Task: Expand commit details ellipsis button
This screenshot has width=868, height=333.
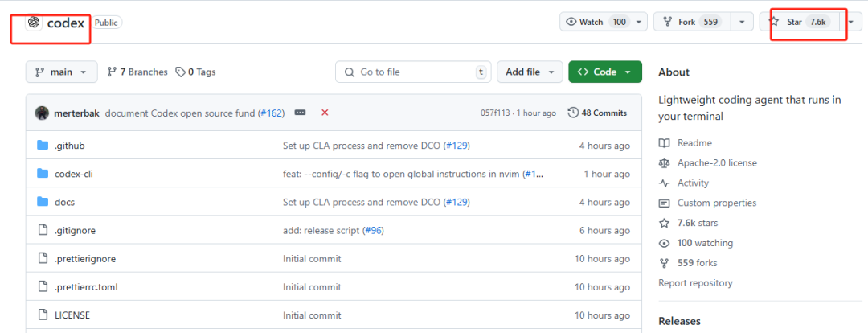Action: click(300, 113)
